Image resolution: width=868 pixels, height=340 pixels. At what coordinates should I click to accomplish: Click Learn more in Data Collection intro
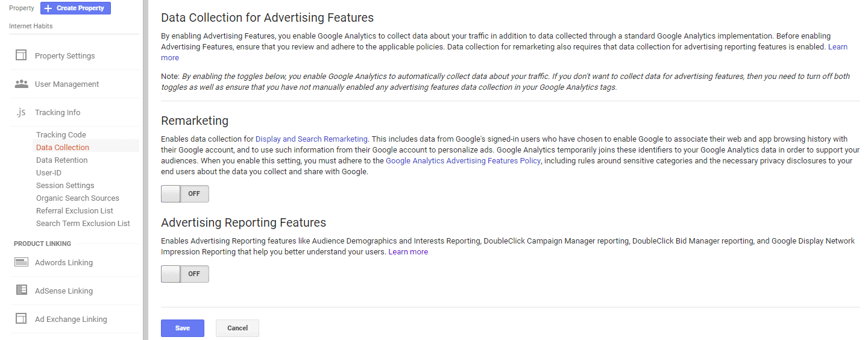coord(838,46)
